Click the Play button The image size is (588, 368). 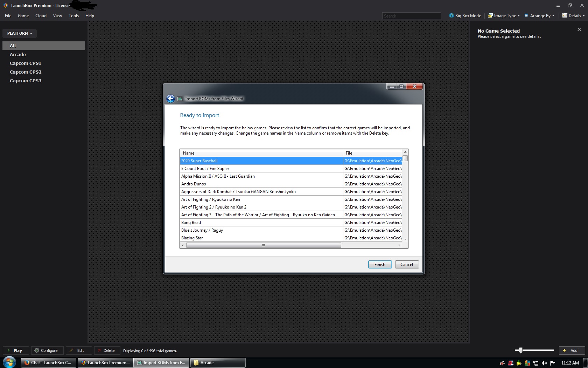(x=16, y=350)
